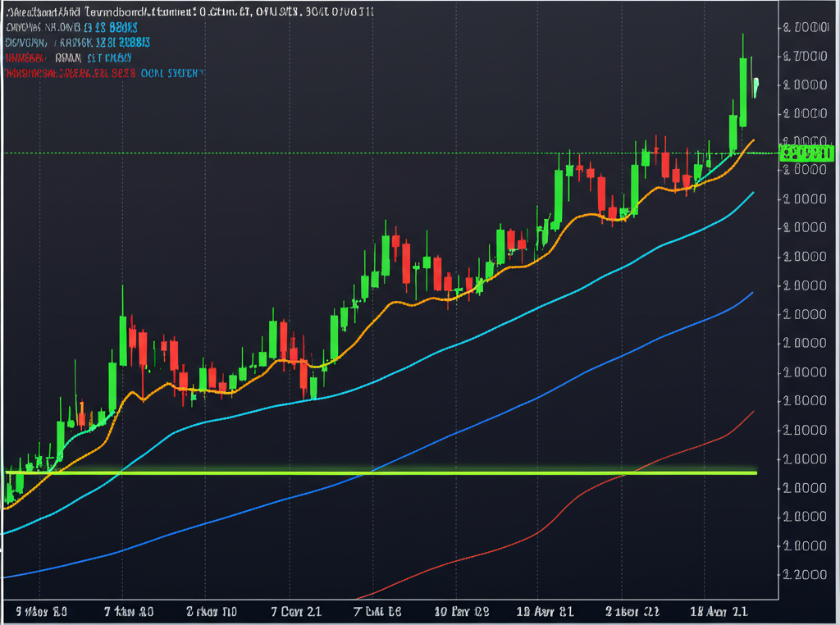Click the tallest green candle at far right

[743, 92]
